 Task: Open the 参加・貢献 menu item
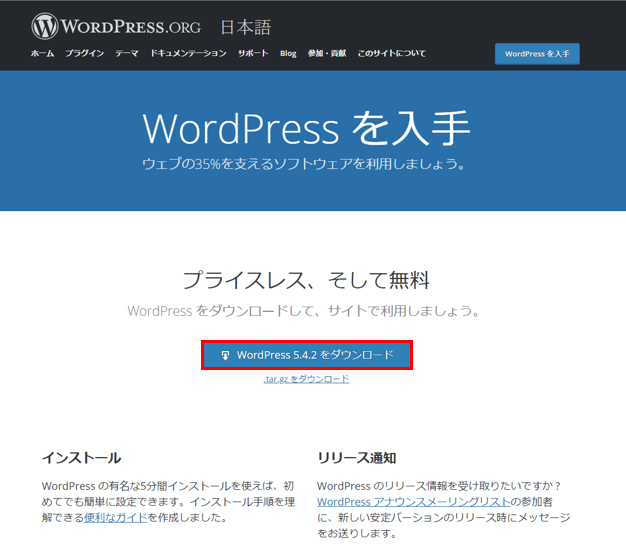coord(327,53)
